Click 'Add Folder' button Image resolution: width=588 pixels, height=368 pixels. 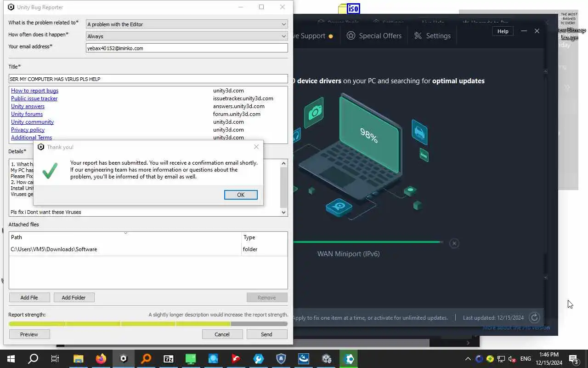point(73,298)
